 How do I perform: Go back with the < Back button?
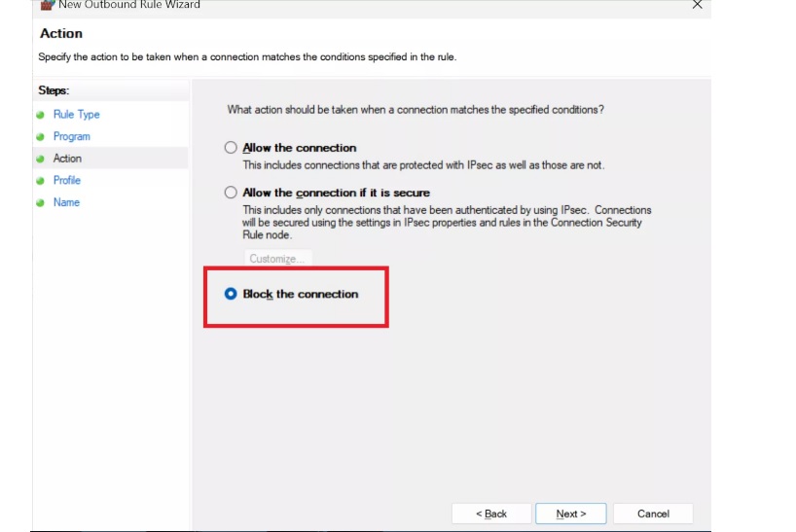click(x=490, y=514)
